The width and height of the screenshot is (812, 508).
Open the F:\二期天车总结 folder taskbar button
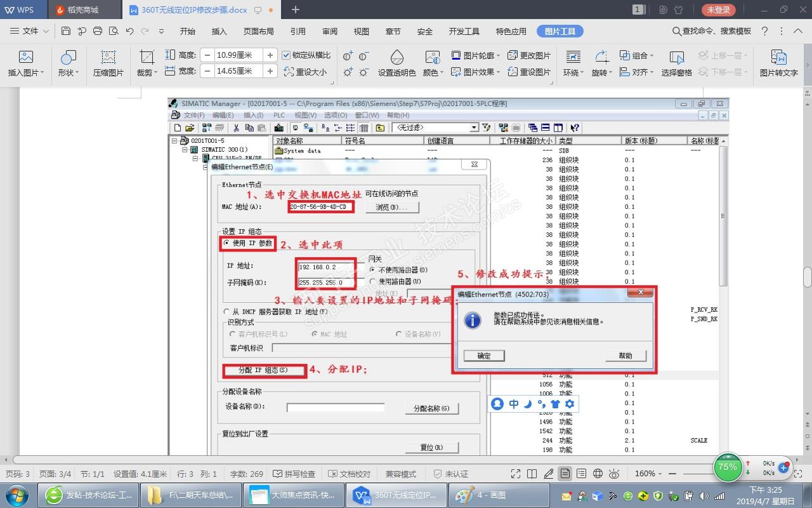(x=191, y=495)
